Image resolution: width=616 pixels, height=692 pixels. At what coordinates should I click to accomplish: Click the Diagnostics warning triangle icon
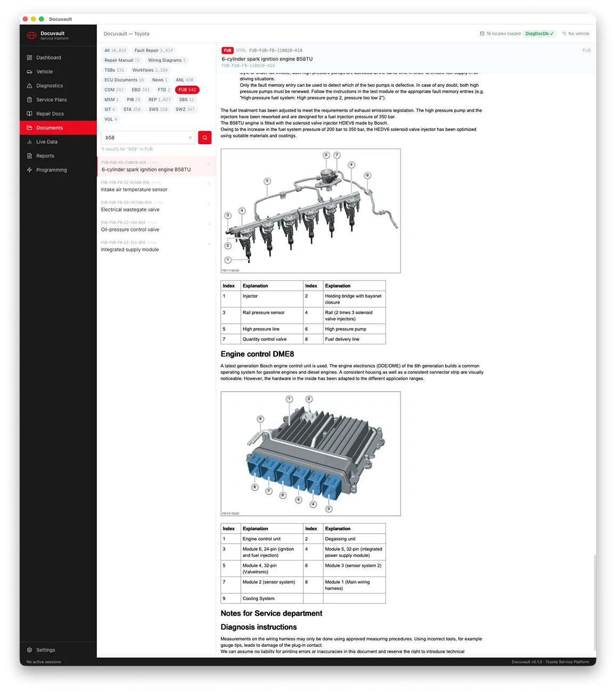point(29,86)
